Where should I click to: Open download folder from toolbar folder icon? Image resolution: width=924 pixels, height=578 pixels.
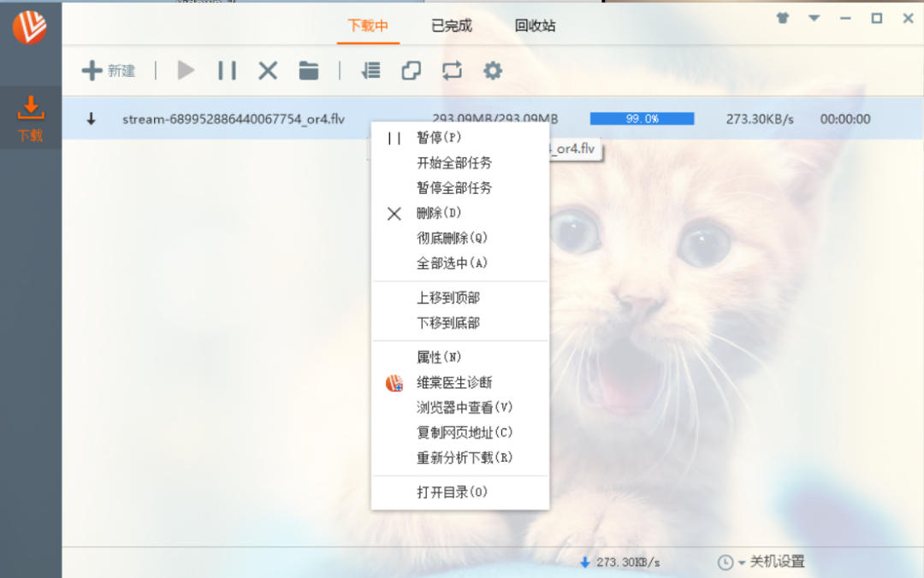pos(308,71)
